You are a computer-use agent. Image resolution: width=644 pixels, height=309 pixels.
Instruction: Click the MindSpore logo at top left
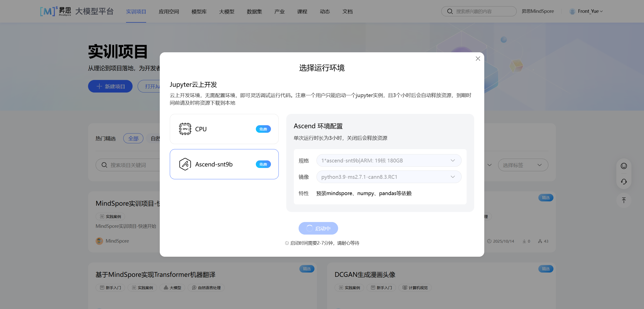55,11
